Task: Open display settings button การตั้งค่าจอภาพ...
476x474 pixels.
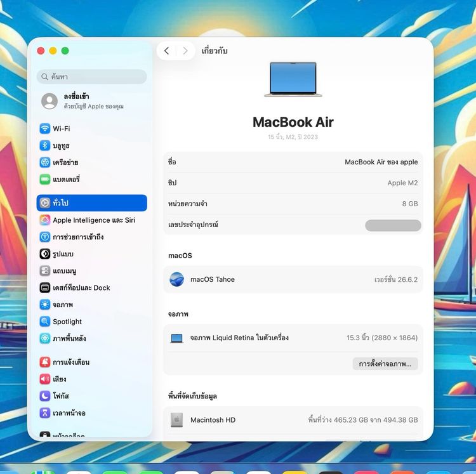Action: pyautogui.click(x=385, y=364)
